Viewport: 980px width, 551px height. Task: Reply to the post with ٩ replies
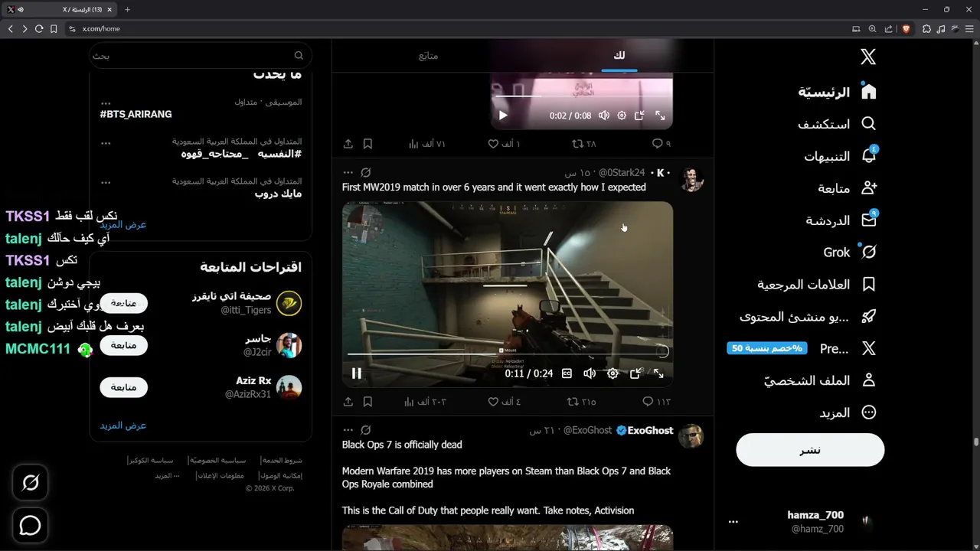tap(661, 144)
